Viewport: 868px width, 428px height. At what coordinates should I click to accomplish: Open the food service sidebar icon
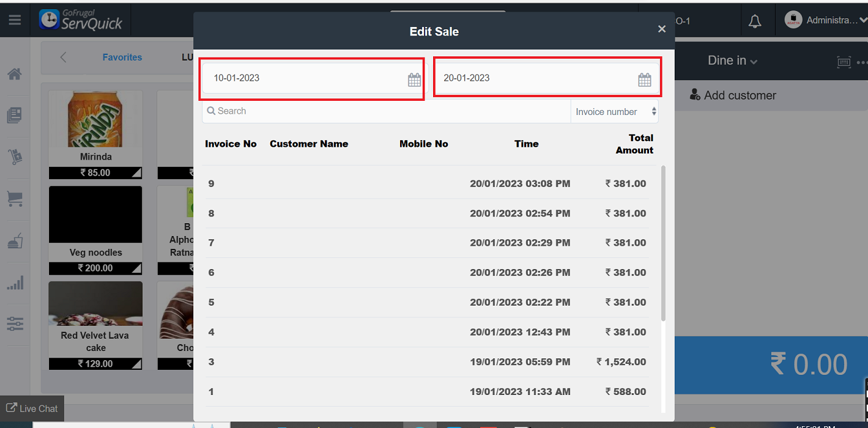(15, 241)
